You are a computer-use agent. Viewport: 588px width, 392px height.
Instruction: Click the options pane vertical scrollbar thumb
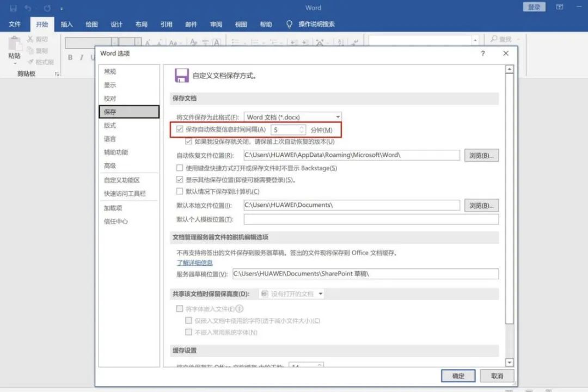pyautogui.click(x=509, y=198)
